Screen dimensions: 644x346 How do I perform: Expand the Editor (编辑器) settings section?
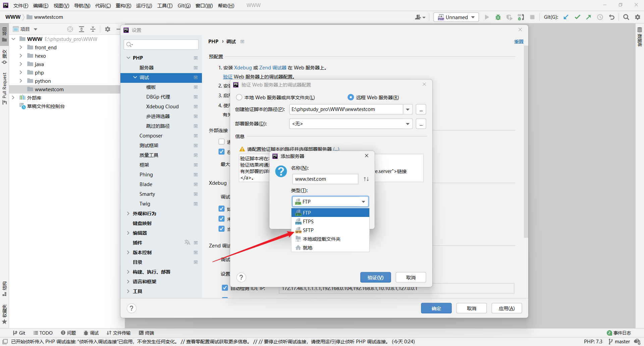click(x=128, y=233)
